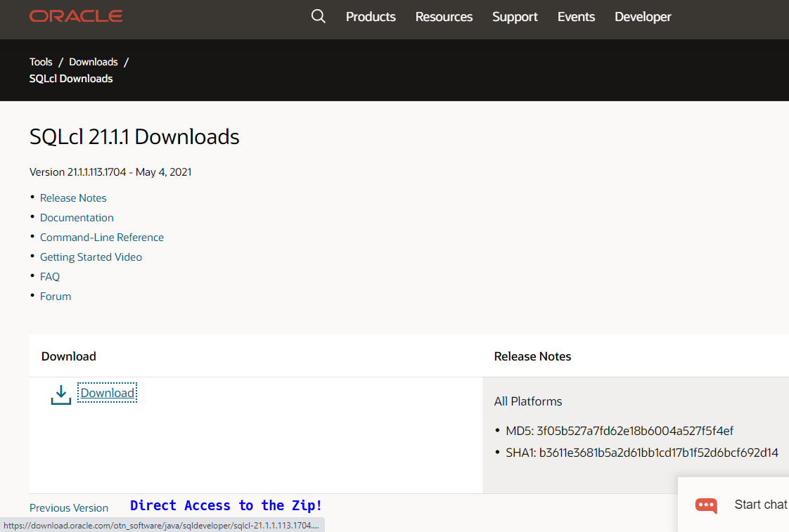The image size is (789, 532).
Task: Click Start chat button
Action: 733,505
